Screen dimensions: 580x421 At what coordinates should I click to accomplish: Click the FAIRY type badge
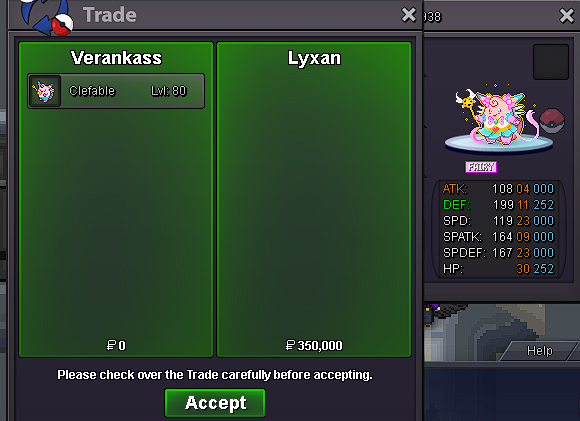[480, 167]
